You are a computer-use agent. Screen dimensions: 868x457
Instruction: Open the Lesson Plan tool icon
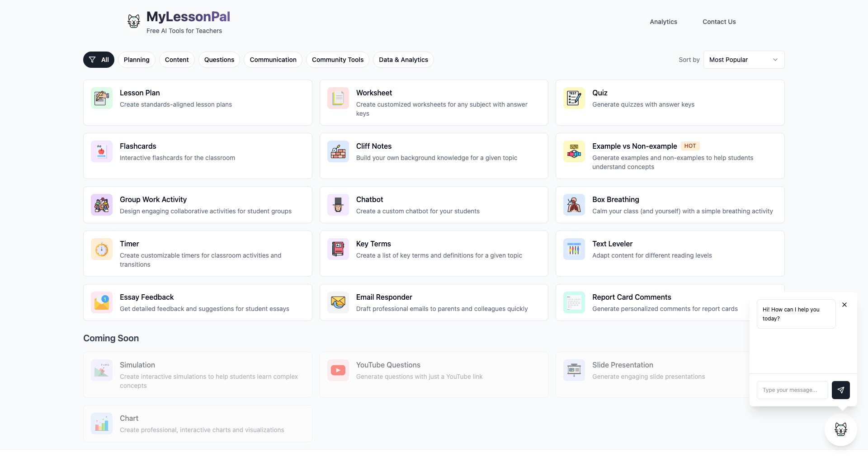tap(102, 98)
